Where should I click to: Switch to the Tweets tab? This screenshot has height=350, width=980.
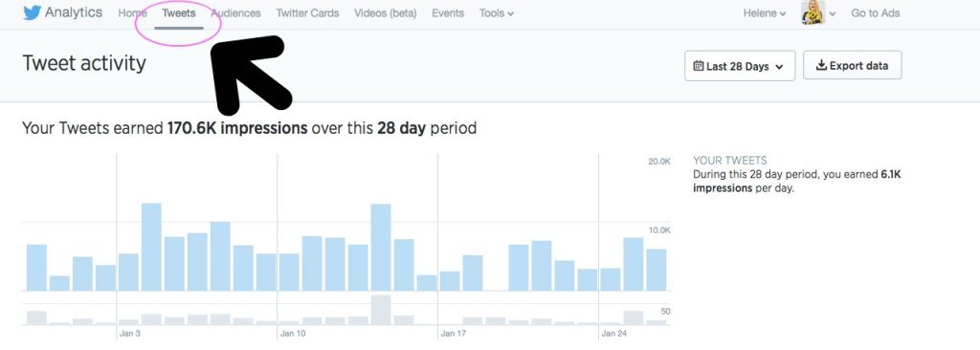pos(179,13)
